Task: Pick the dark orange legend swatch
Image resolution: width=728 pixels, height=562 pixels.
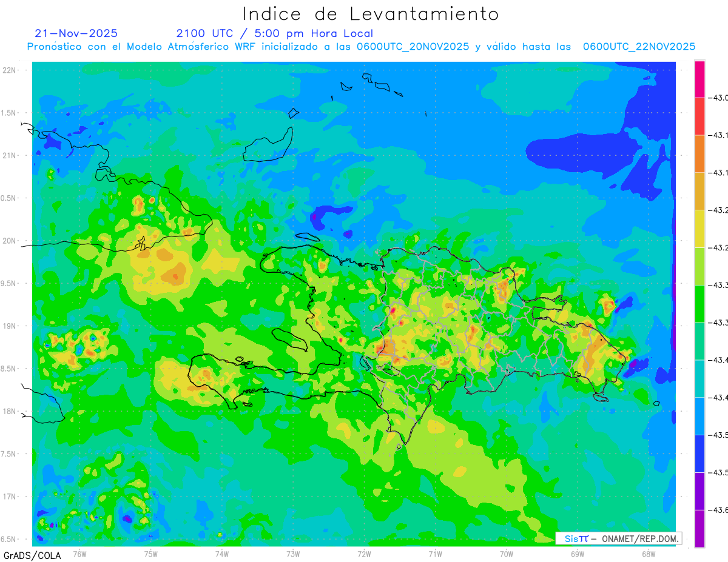Action: point(699,153)
